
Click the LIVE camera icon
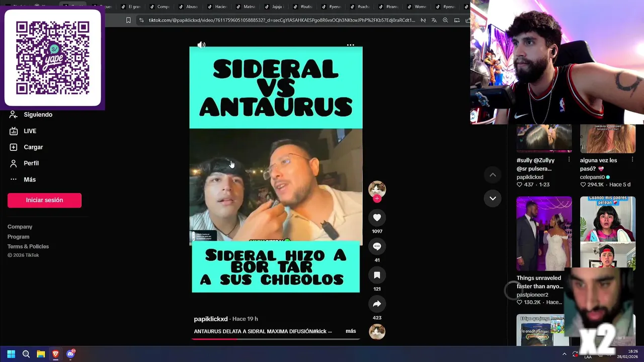[x=14, y=131]
